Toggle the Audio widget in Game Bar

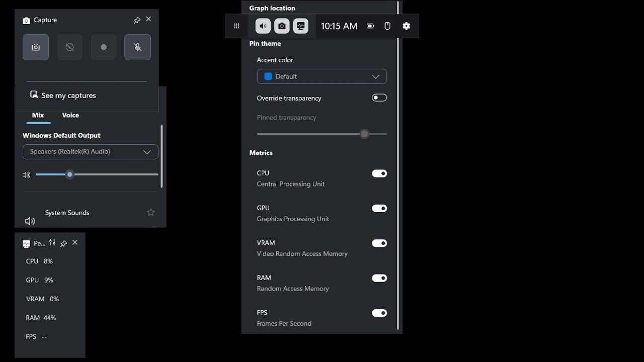tap(263, 26)
